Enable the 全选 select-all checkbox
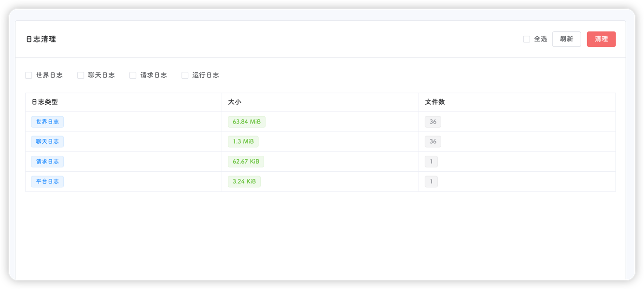644x289 pixels. pos(526,39)
